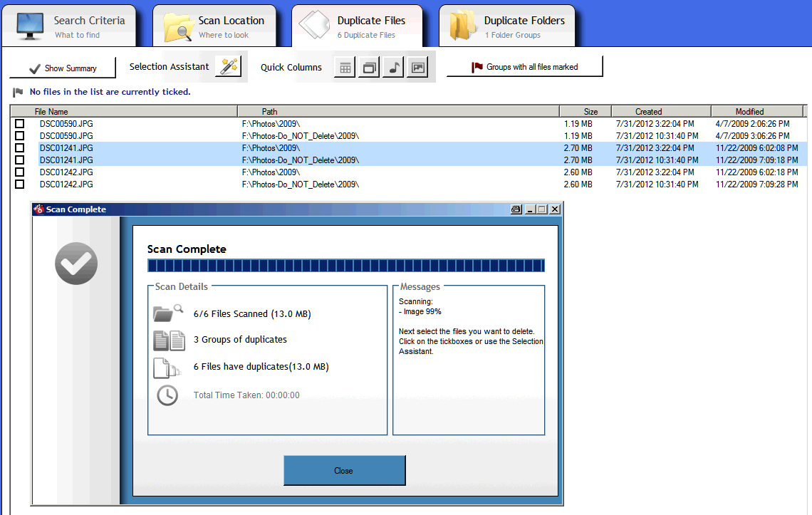This screenshot has width=812, height=515.
Task: Tick the checkbox for DSC00590.JPG in F:\Photos\2009\
Action: coord(20,124)
